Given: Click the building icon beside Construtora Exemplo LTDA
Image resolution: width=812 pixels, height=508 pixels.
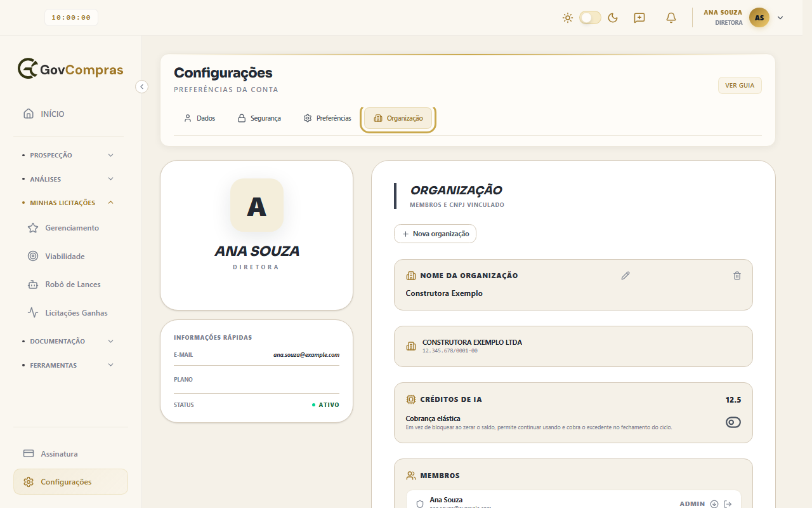Looking at the screenshot, I should click(411, 346).
